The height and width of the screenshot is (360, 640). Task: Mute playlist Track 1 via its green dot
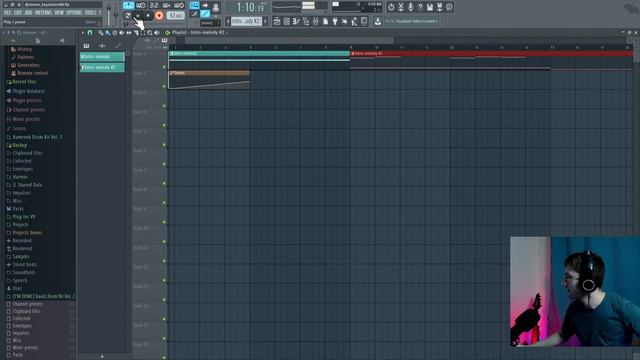pyautogui.click(x=164, y=67)
